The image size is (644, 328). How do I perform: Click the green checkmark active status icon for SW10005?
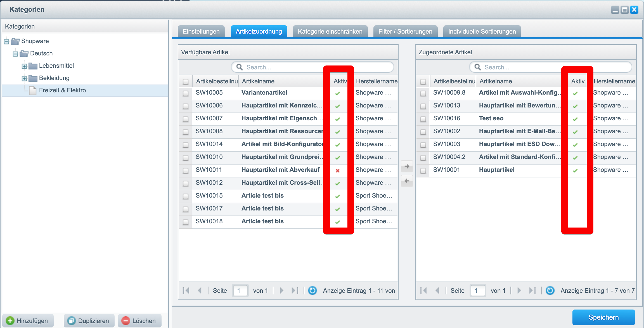tap(338, 93)
